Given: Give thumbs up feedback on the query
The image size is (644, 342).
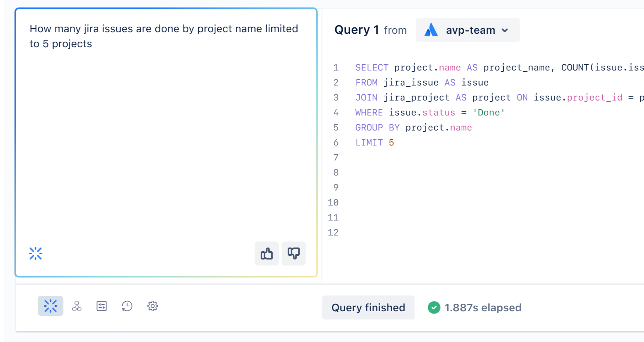Looking at the screenshot, I should pyautogui.click(x=266, y=253).
